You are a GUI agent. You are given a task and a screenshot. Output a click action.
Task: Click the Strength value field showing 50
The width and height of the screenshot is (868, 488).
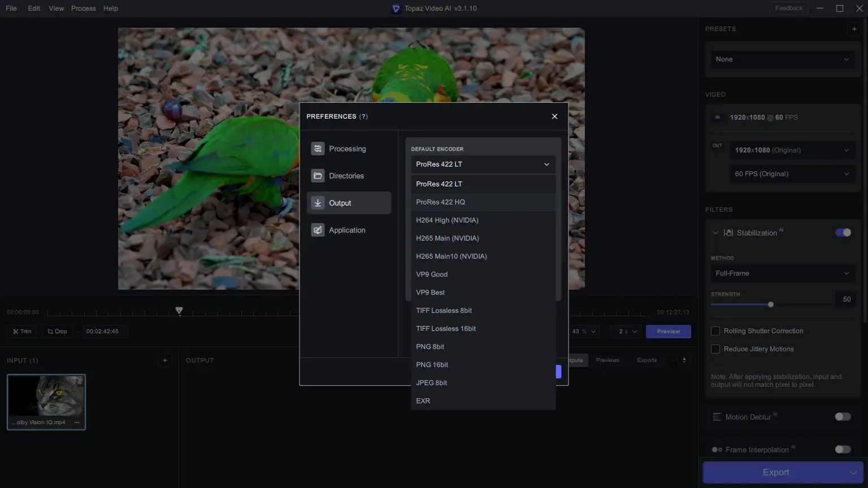pos(846,299)
